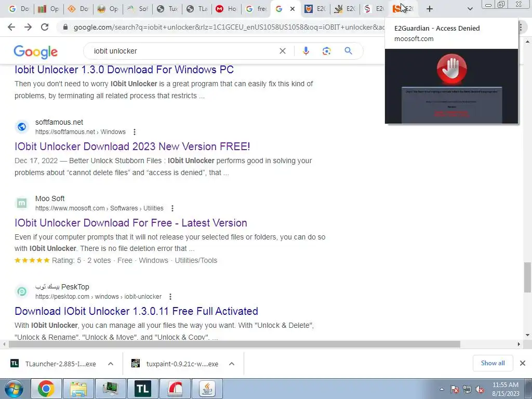
Task: Click the E2Guardian Access Denied tab preview thumbnail
Action: pos(451,86)
